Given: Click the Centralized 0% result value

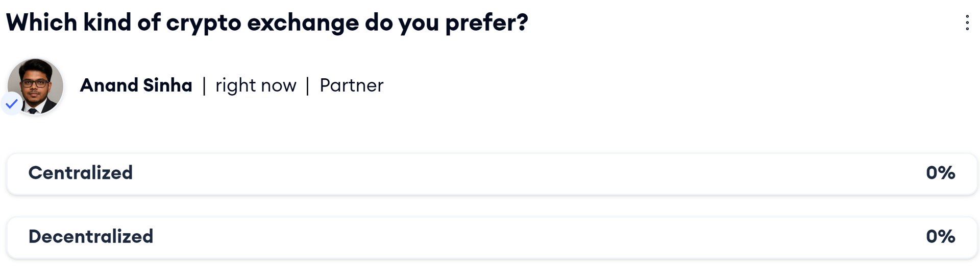Looking at the screenshot, I should pos(940,173).
